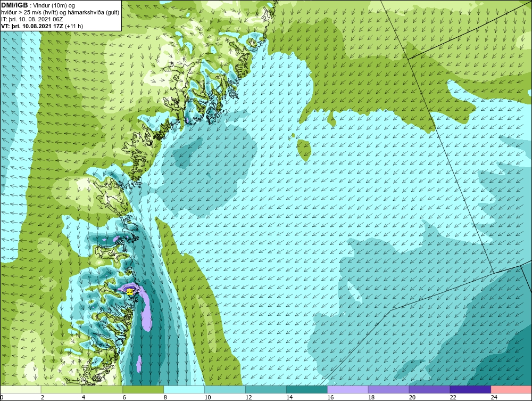
Task: Select the 4–6 m/s green legend swatch
Action: (102, 389)
